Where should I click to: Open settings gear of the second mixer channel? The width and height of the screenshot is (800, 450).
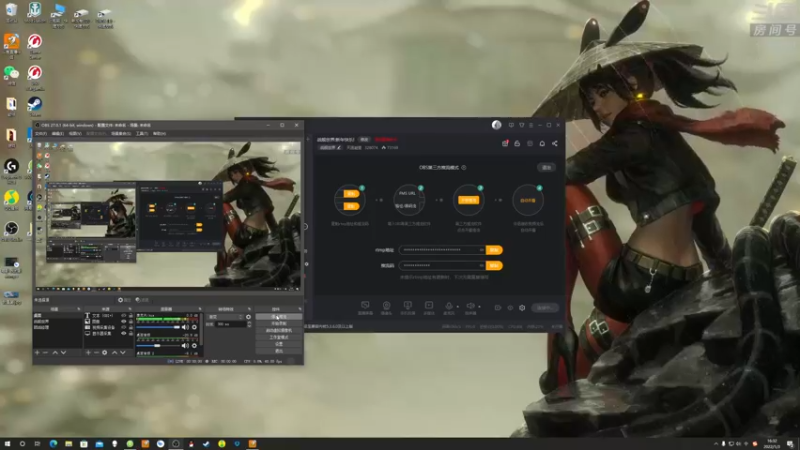[194, 345]
